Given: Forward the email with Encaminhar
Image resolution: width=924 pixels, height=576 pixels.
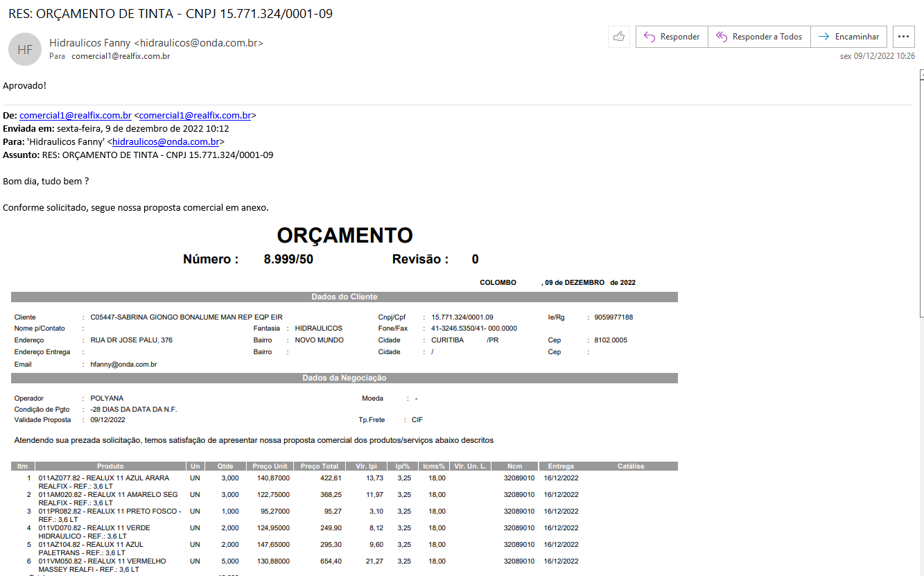Looking at the screenshot, I should pos(848,37).
